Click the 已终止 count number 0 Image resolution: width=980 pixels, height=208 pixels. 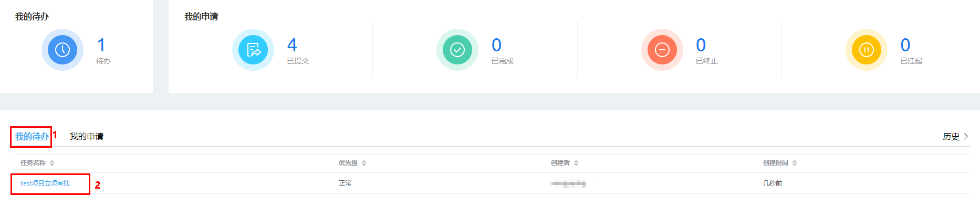coord(701,45)
